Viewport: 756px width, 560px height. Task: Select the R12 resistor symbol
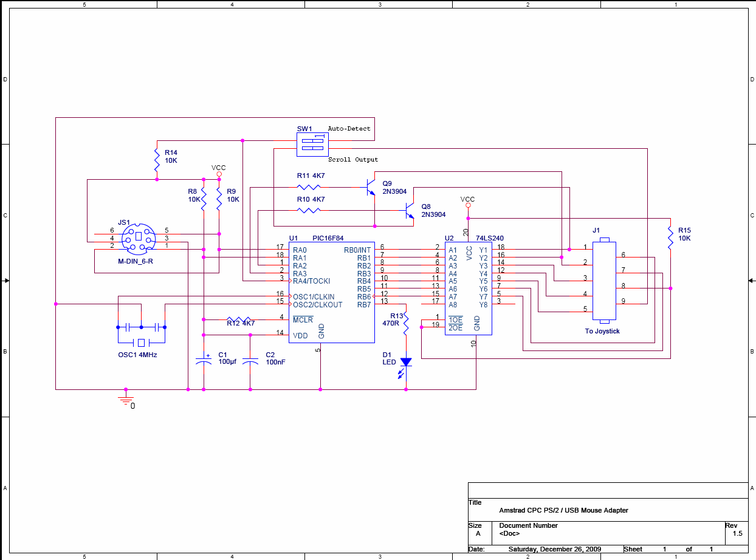coord(239,319)
